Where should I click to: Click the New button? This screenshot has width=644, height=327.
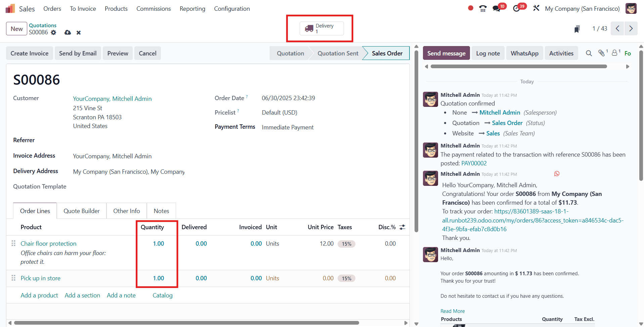pyautogui.click(x=17, y=29)
